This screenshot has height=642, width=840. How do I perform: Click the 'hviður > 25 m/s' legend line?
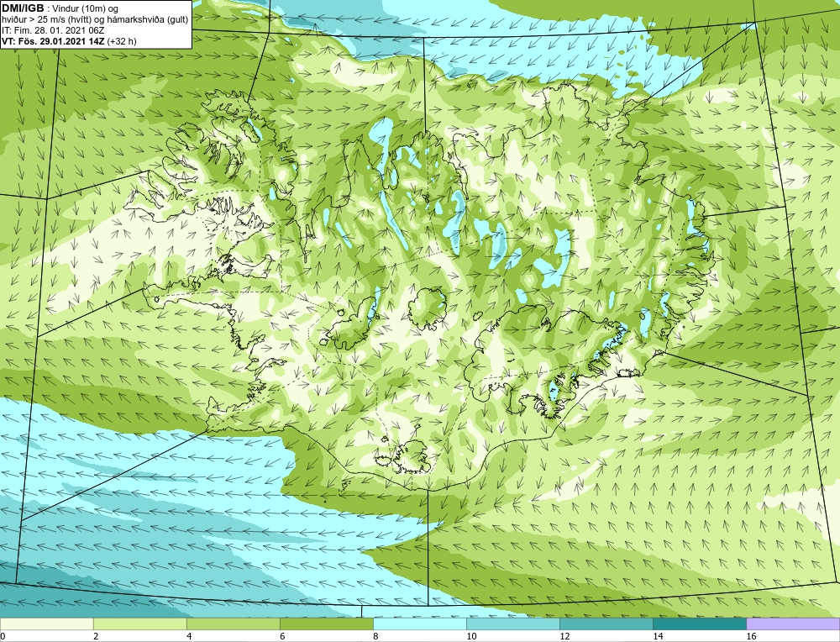tap(94, 19)
